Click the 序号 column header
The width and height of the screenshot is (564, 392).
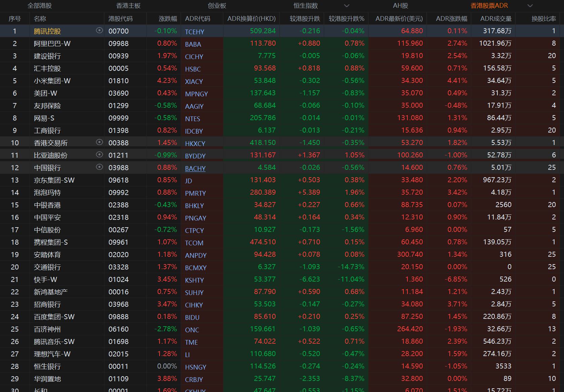14,19
